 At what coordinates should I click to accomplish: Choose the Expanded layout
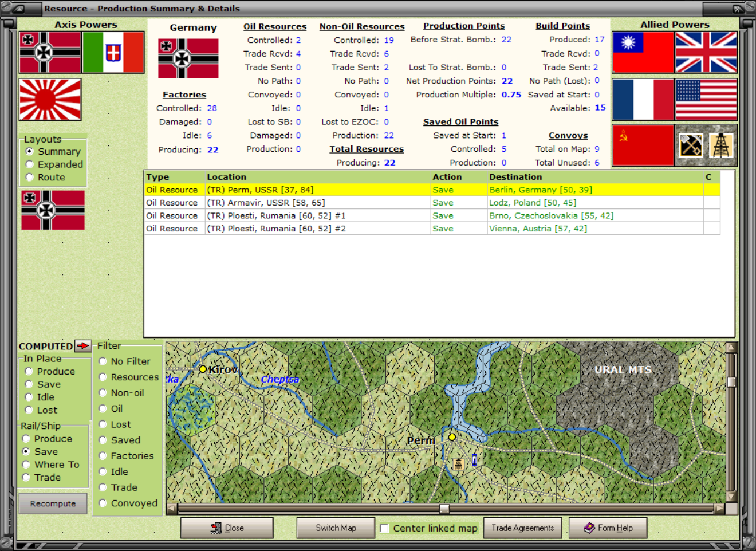tap(54, 164)
